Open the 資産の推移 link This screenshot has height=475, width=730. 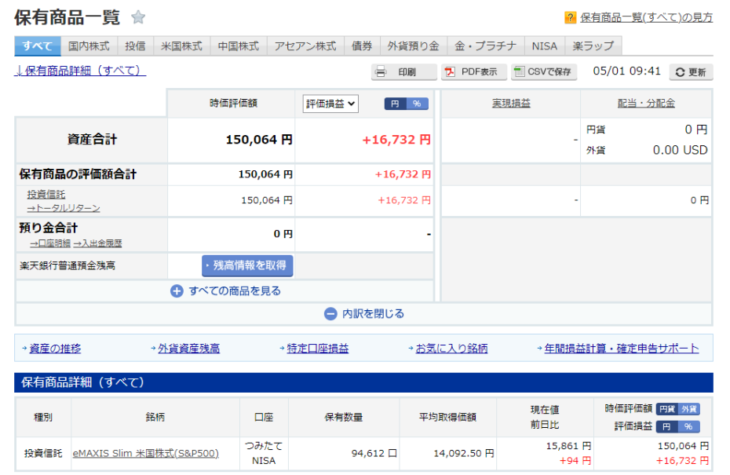tap(54, 348)
